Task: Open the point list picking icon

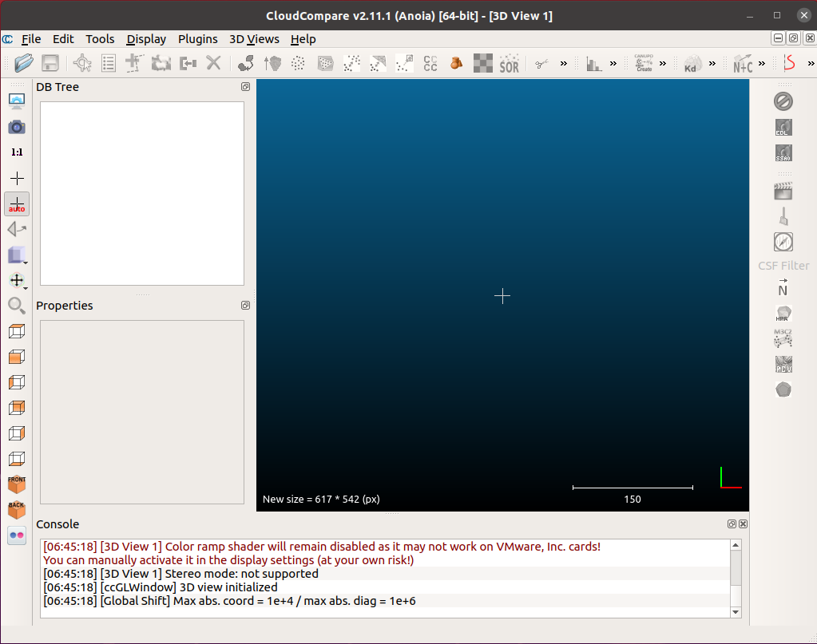Action: (109, 64)
